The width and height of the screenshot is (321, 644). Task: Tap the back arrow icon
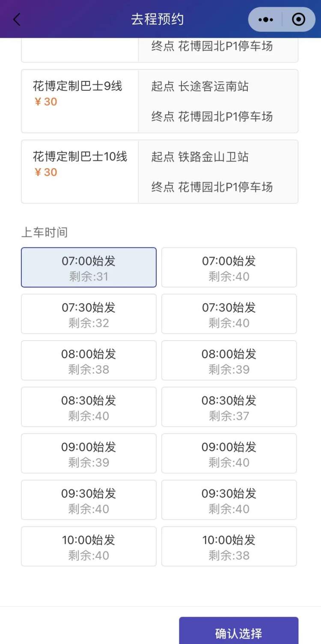17,20
